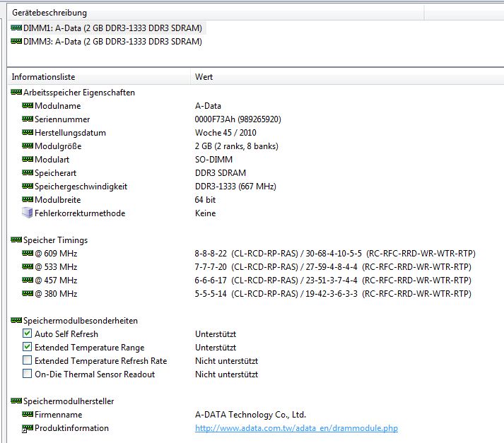Select the Keine value
Screen dimensions: 504x443
tap(206, 213)
